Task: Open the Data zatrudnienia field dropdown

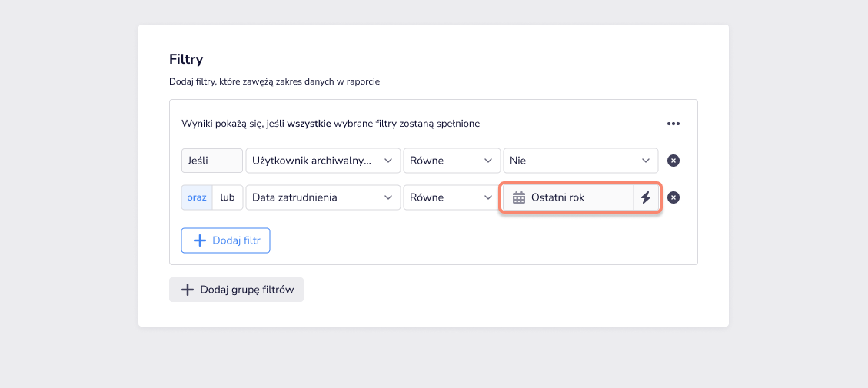Action: [323, 197]
